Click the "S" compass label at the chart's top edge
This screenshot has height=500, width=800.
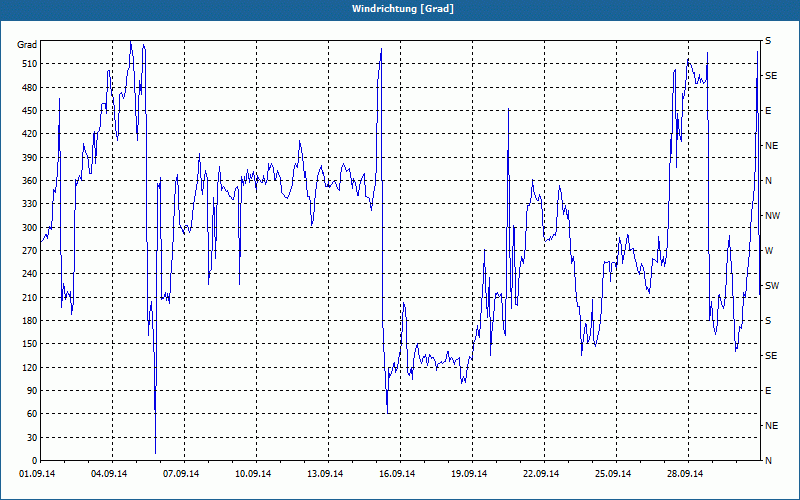click(768, 41)
